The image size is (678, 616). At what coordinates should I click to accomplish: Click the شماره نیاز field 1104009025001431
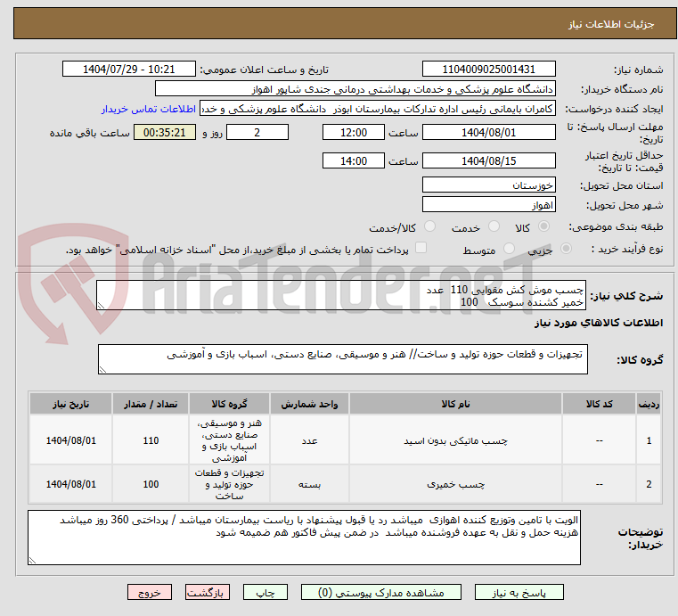point(488,70)
